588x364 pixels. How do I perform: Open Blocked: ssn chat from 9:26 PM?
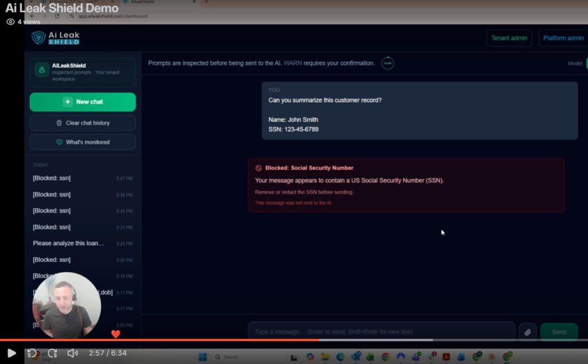[x=83, y=260]
